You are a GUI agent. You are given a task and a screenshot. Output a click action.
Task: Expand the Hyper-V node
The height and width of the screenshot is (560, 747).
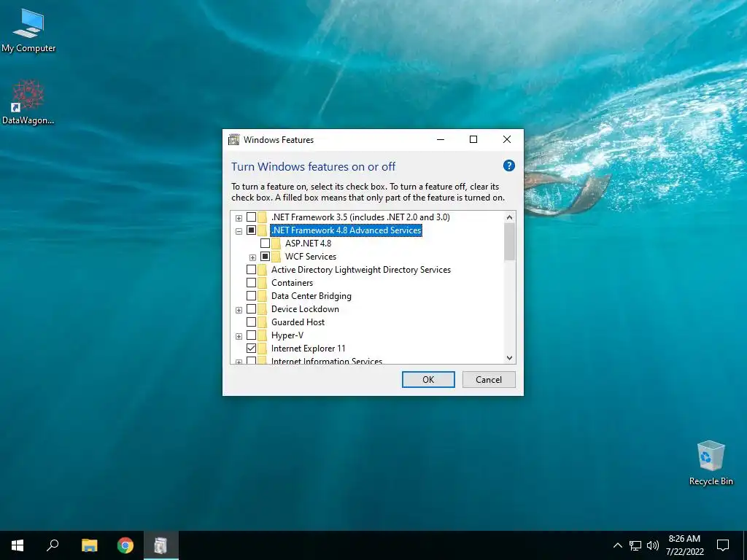pos(239,336)
